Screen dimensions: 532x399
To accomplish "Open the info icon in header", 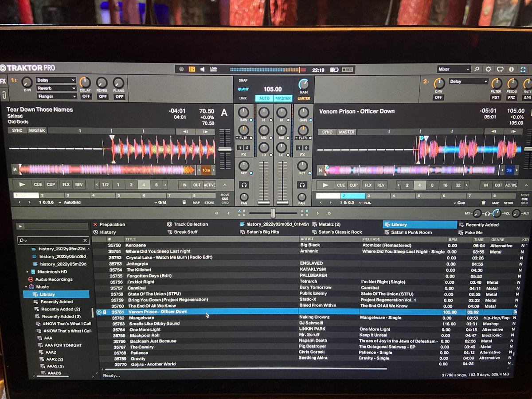I will 512,70.
